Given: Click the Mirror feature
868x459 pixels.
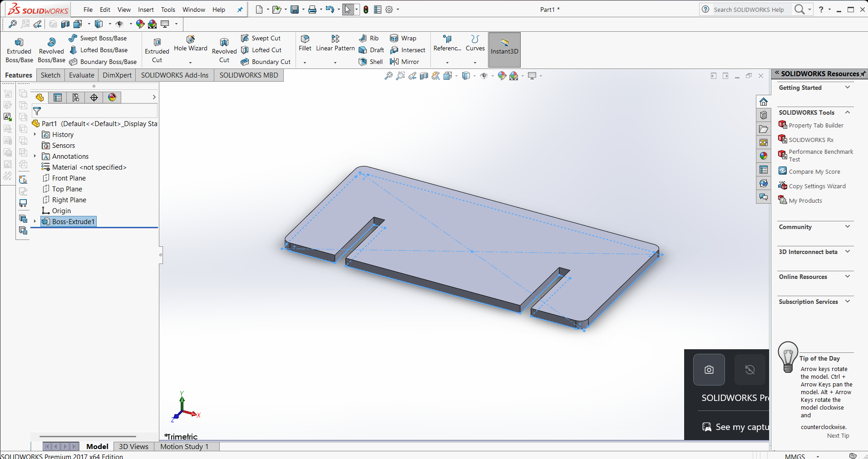Looking at the screenshot, I should pyautogui.click(x=404, y=62).
